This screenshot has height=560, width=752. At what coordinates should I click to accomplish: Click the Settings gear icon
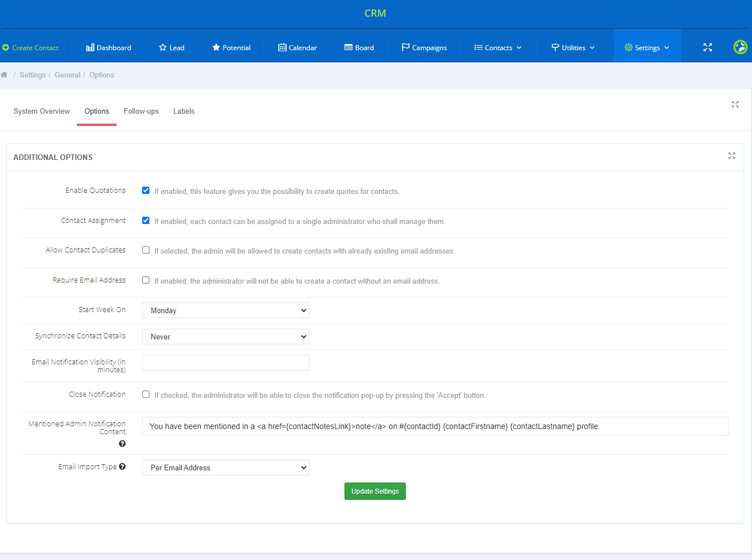(x=629, y=47)
